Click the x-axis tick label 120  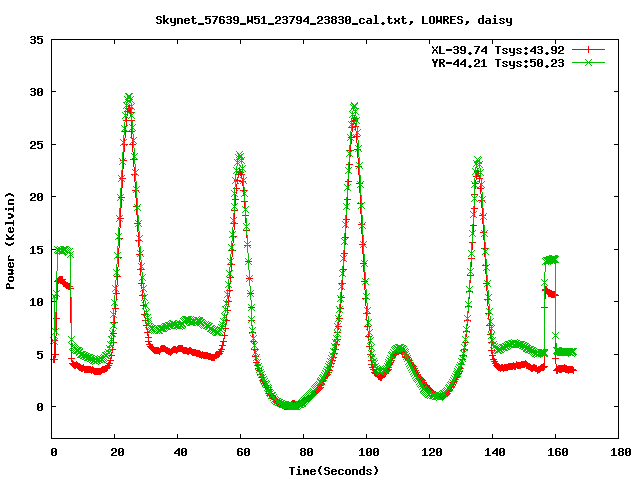point(432,452)
